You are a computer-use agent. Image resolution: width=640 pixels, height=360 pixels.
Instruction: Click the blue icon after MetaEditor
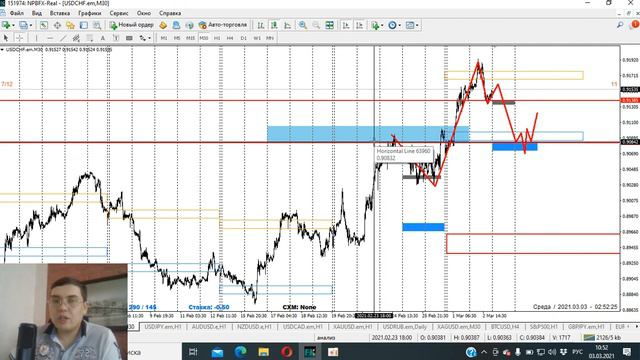176,25
